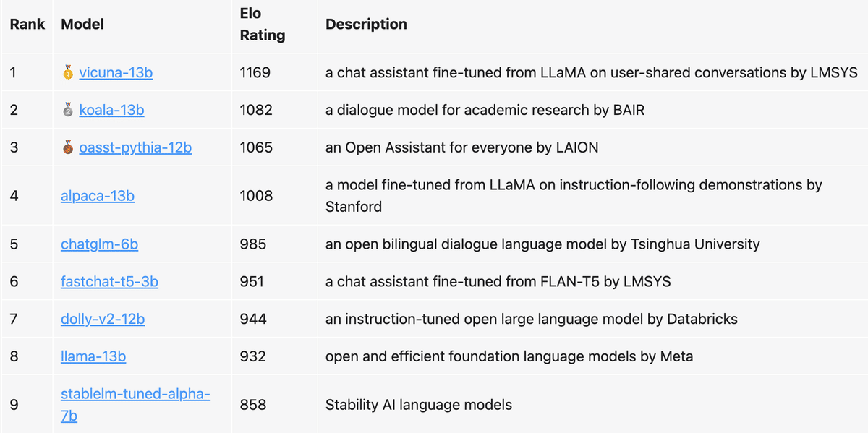
Task: Click the Description column header
Action: (x=366, y=24)
